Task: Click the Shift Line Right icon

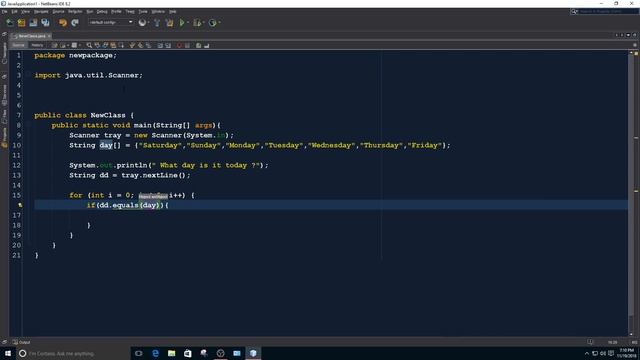Action: pyautogui.click(x=168, y=45)
